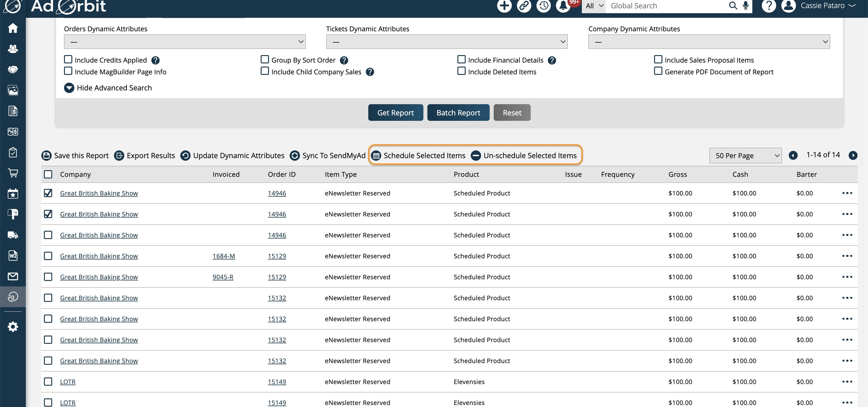Open Tickets Dynamic Attributes dropdown
Screen dimensions: 868x407
447,41
